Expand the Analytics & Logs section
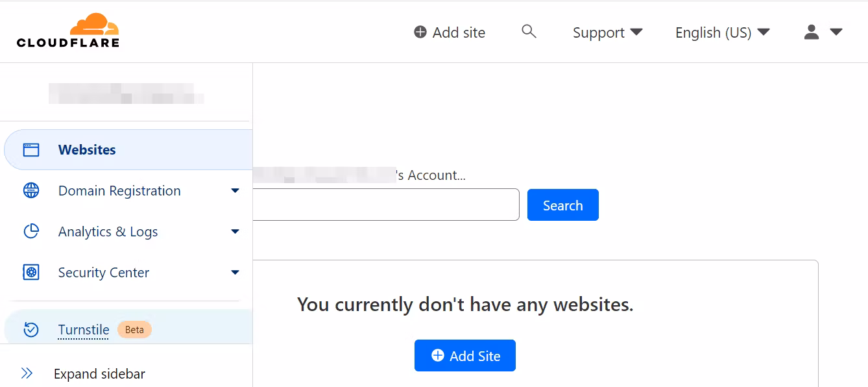Image resolution: width=868 pixels, height=387 pixels. tap(235, 231)
